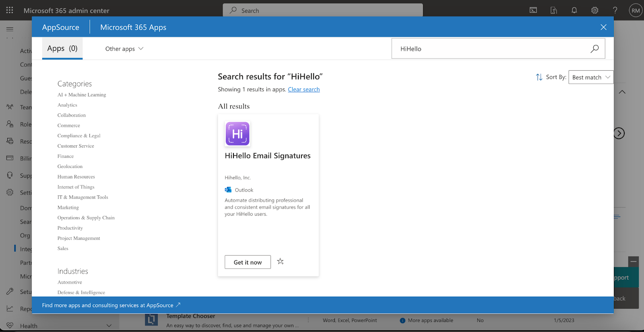Open Health heart sidebar icon
This screenshot has width=644, height=332.
[x=10, y=326]
